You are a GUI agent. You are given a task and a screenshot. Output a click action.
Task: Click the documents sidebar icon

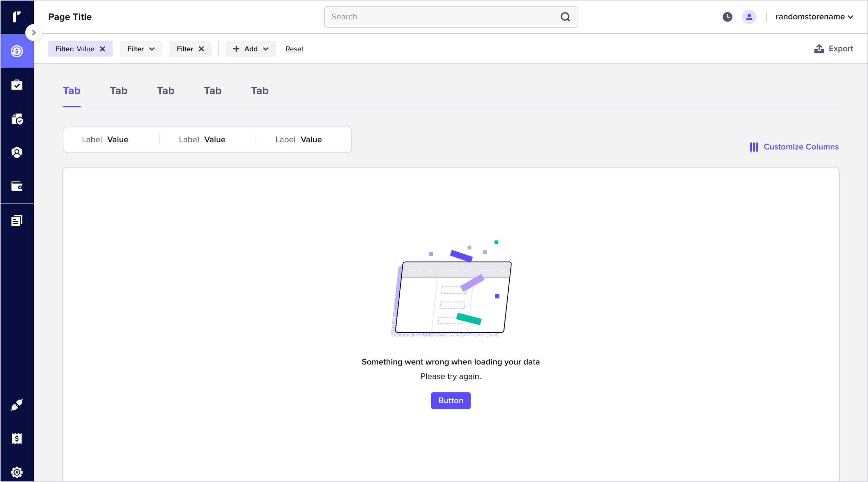(x=17, y=220)
